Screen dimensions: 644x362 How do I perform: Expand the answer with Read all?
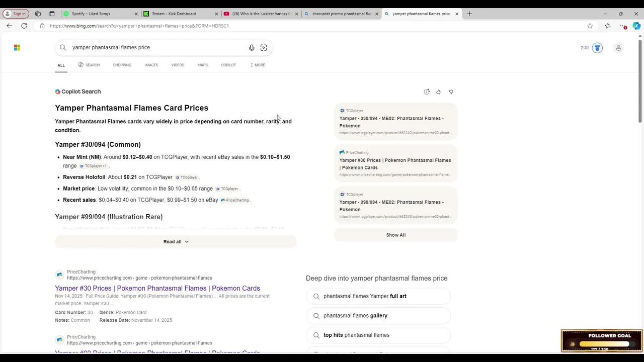click(x=176, y=242)
